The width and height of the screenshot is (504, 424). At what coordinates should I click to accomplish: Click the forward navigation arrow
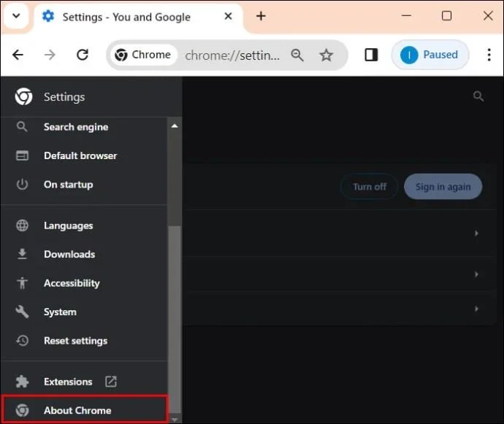50,55
